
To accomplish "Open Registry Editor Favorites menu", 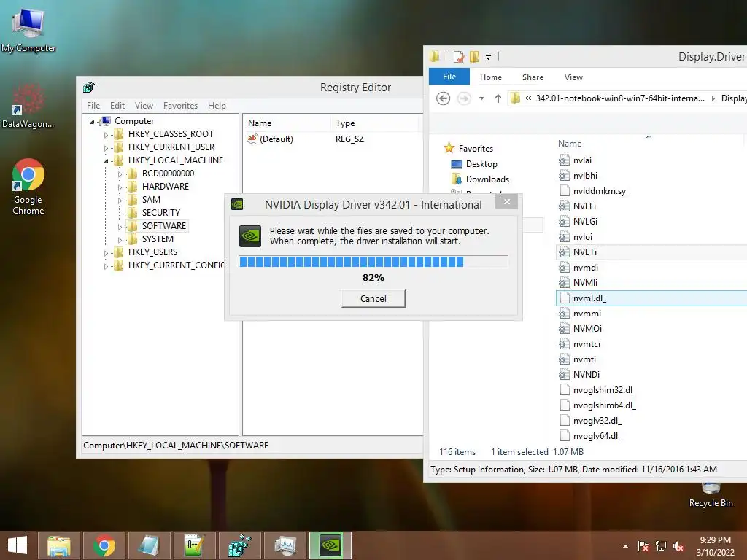I will tap(180, 106).
